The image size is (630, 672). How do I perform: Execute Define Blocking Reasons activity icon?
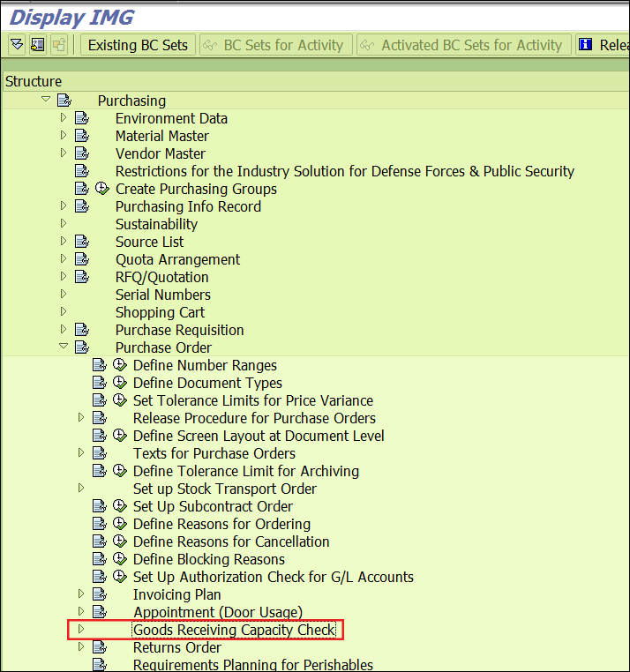click(x=120, y=559)
